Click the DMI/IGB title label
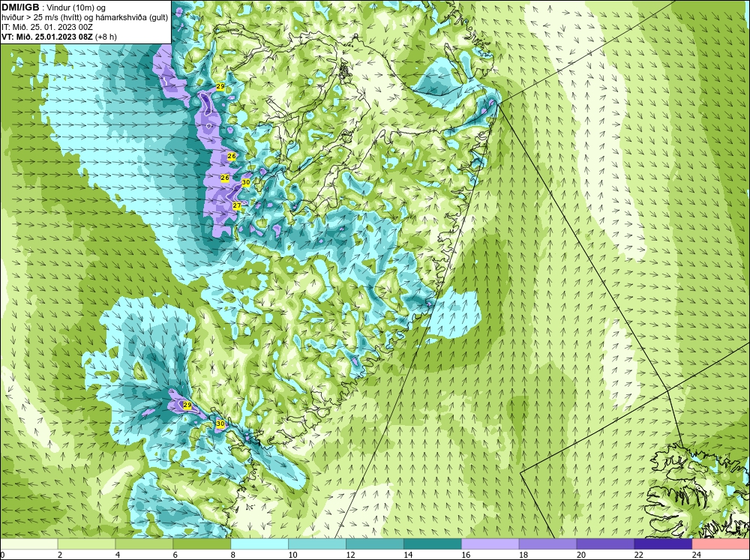The height and width of the screenshot is (560, 750). point(20,7)
